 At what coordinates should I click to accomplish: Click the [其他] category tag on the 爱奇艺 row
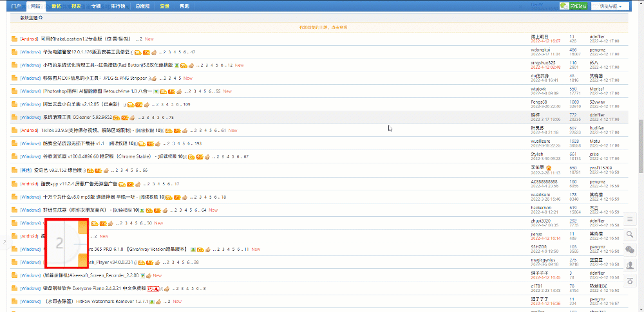[26, 170]
